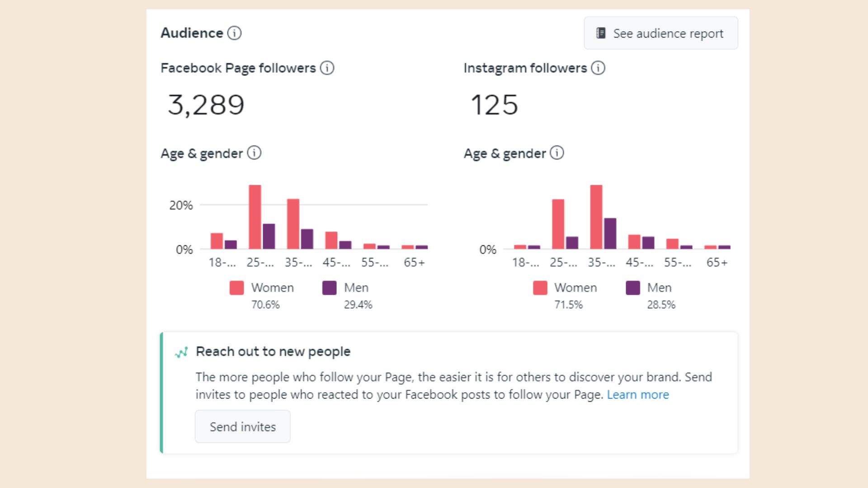
Task: Click Facebook chart 25- men bar
Action: pyautogui.click(x=269, y=236)
